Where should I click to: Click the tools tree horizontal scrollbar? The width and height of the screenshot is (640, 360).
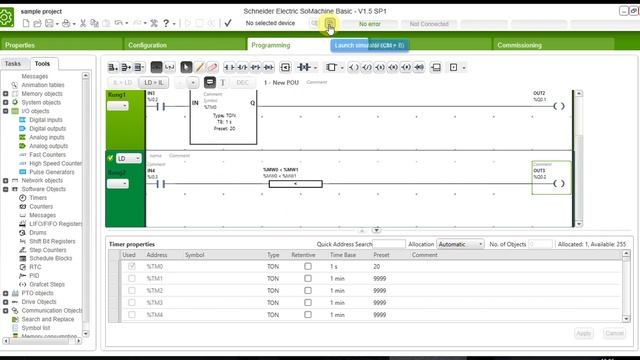42,340
